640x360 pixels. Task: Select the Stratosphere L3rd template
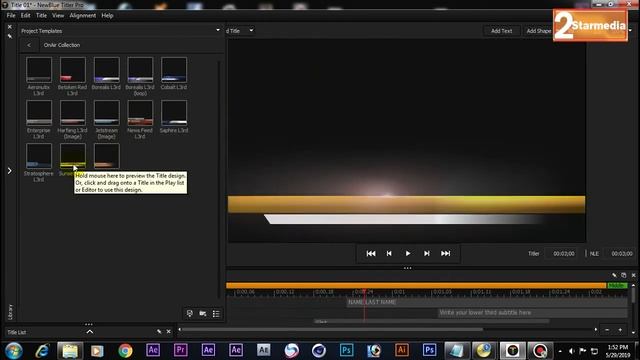click(x=39, y=156)
